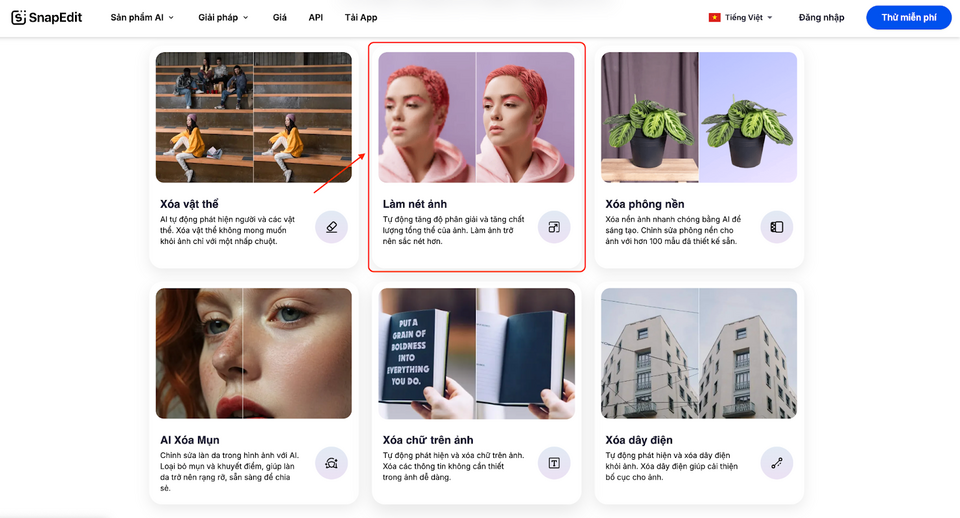This screenshot has width=960, height=518.
Task: Expand the Giải pháp dropdown menu
Action: click(x=223, y=17)
